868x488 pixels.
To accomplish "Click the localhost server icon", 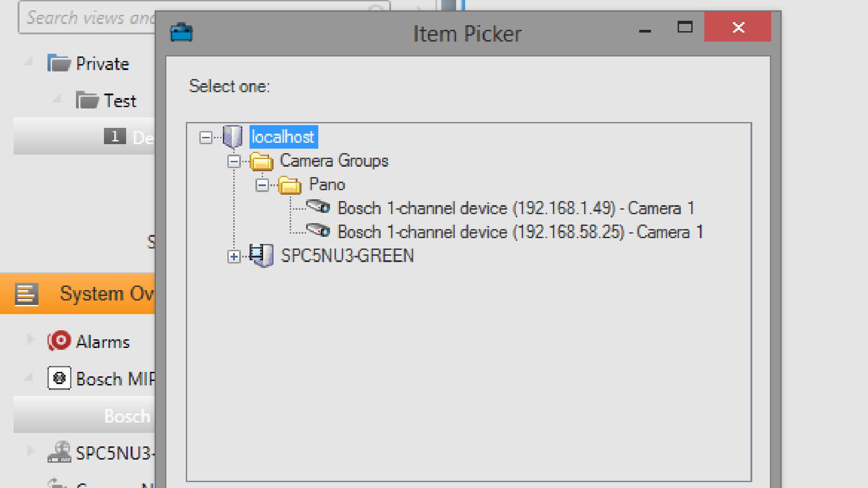I will click(233, 137).
